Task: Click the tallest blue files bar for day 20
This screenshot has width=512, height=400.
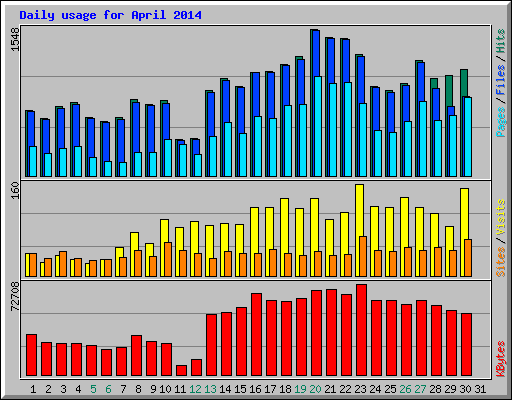Action: click(316, 53)
